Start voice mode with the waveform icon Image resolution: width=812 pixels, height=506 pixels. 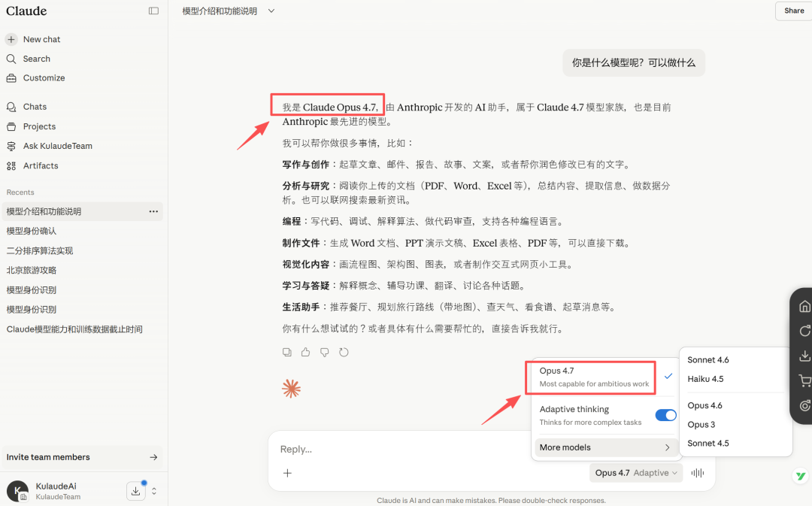tap(698, 473)
